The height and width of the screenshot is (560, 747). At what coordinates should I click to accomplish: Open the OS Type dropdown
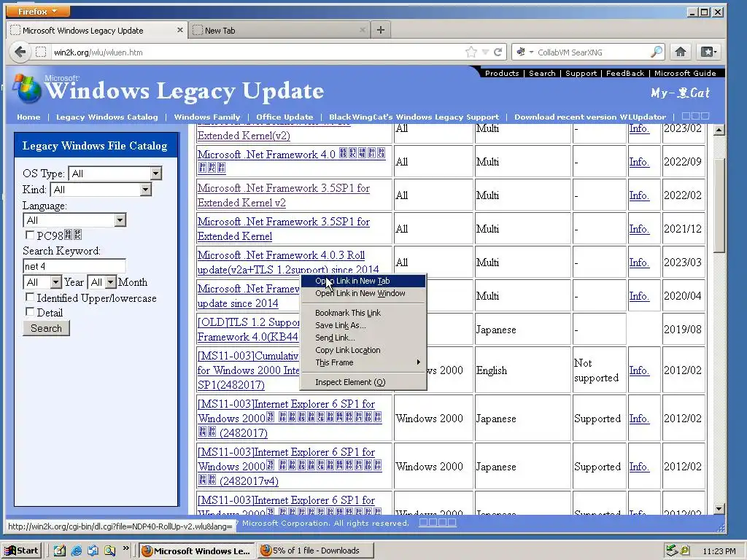(x=156, y=174)
